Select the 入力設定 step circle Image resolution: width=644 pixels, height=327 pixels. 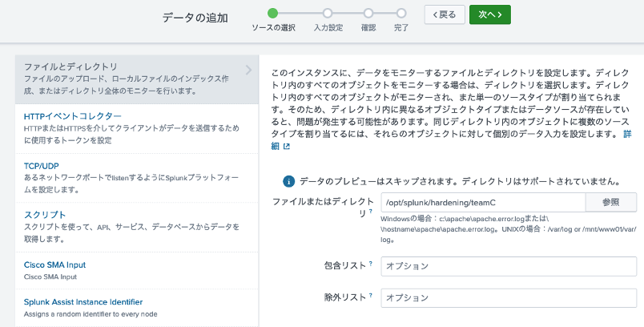[328, 13]
